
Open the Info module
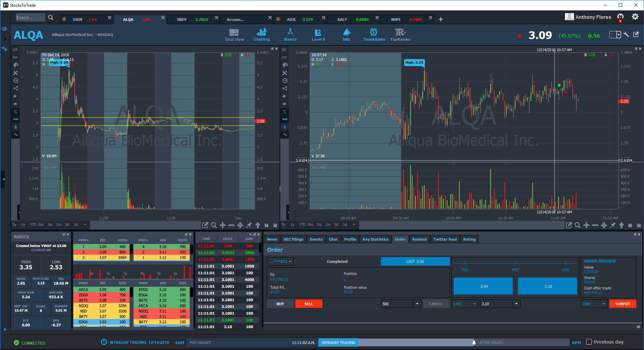[346, 35]
